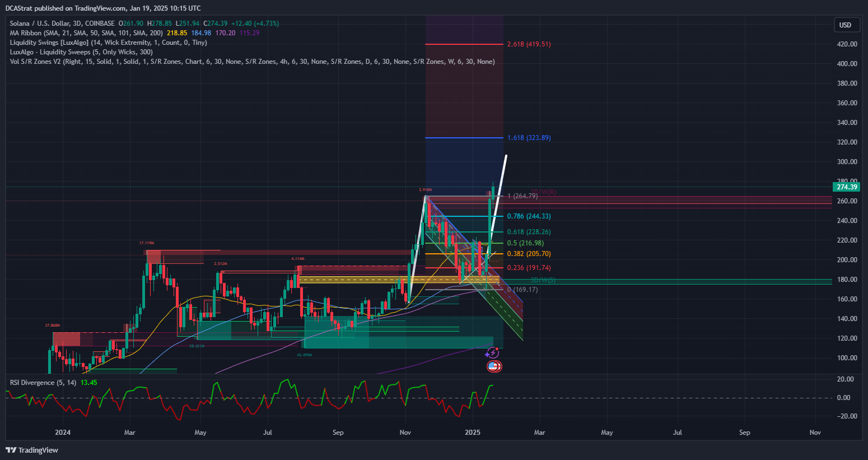Screen dimensions: 868x460
Task: Click the purple 115.29 SMA value
Action: [249, 33]
